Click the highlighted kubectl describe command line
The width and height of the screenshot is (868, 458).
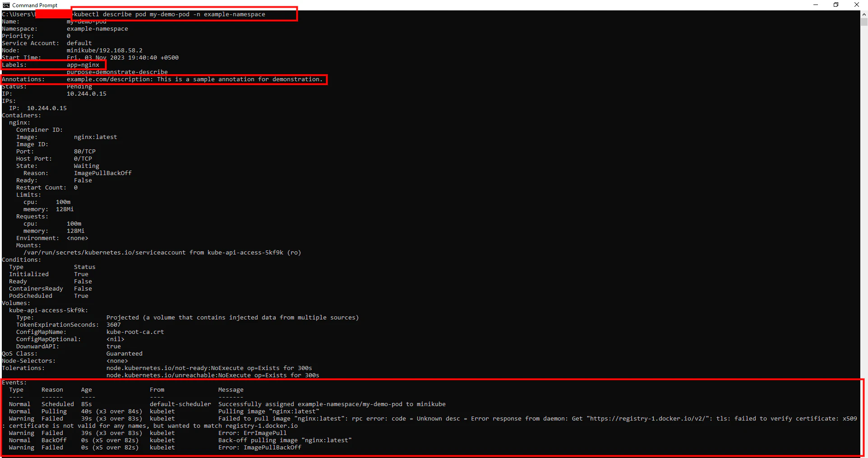point(169,14)
